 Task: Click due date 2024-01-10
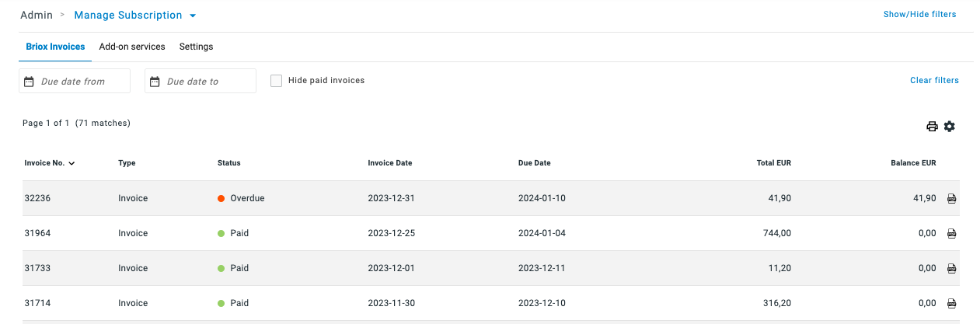point(542,198)
